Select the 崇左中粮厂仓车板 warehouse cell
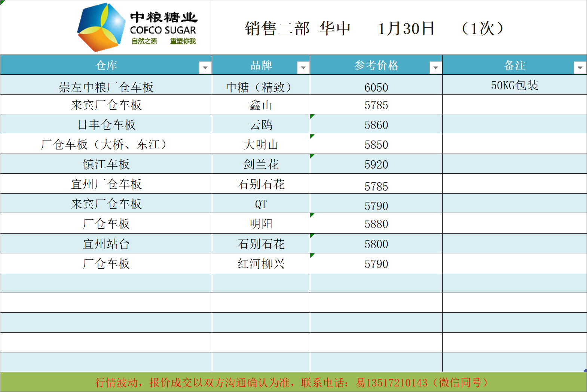Screen dimensions: 587x392 coord(106,87)
